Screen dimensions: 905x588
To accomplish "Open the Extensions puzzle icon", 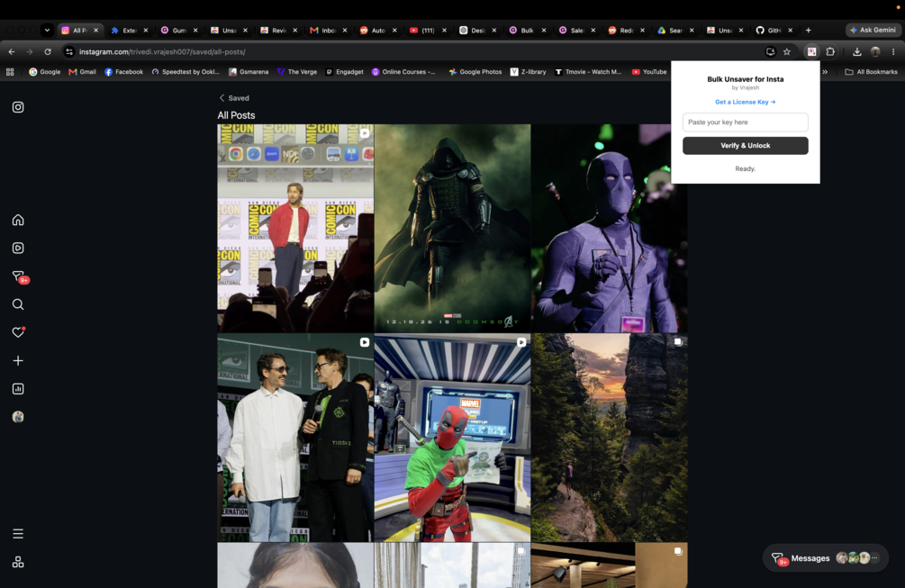I will [x=830, y=52].
